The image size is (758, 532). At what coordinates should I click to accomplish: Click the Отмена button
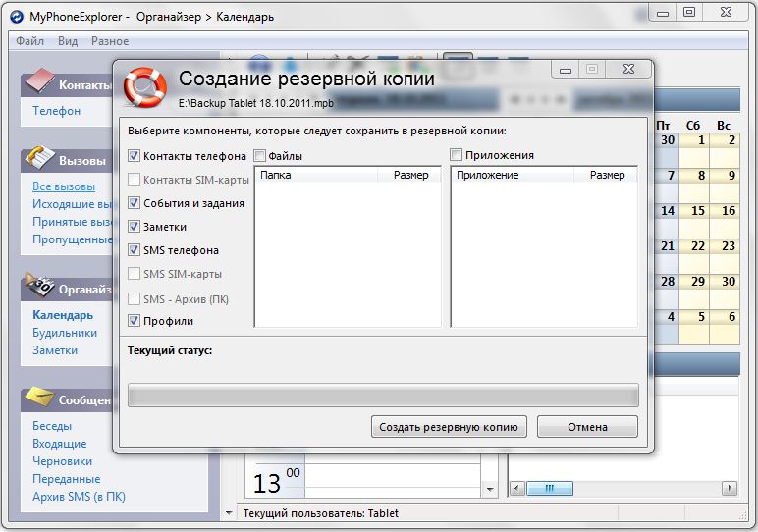tap(587, 427)
